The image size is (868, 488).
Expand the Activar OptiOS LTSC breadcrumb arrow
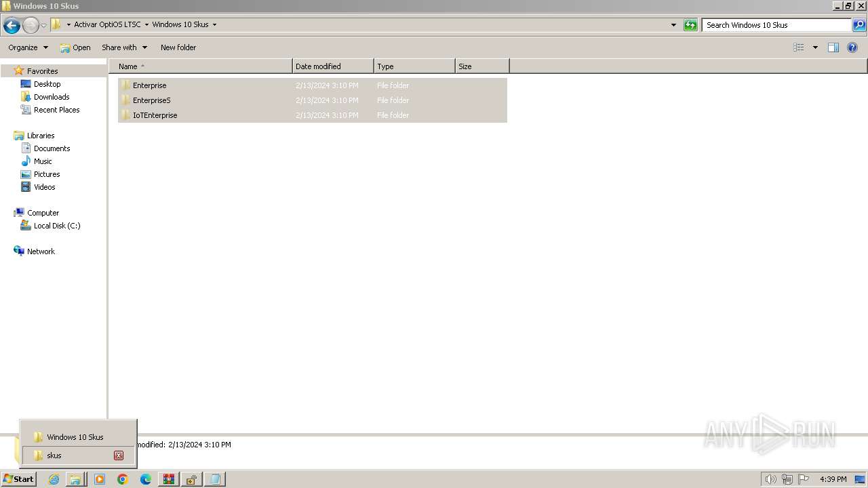pos(146,25)
